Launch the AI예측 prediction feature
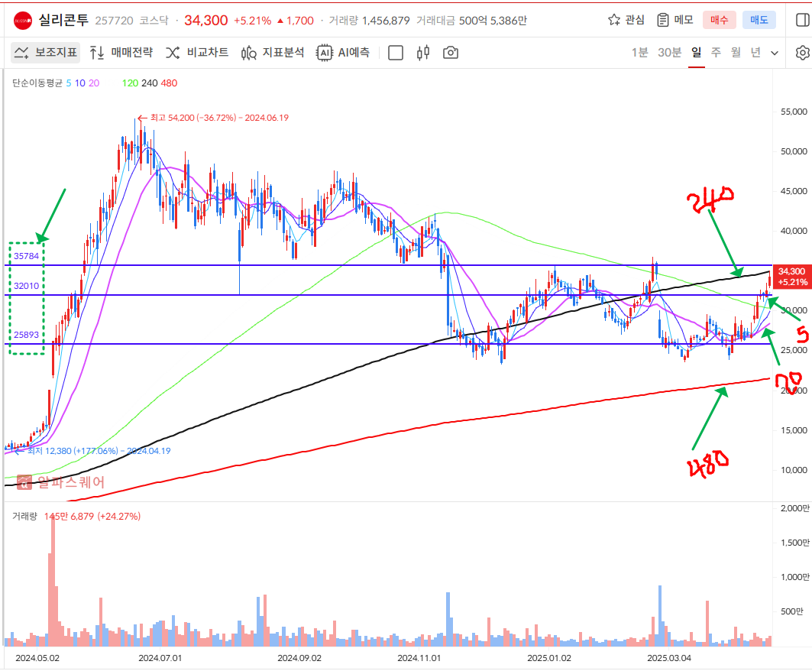812x671 pixels. [x=343, y=53]
